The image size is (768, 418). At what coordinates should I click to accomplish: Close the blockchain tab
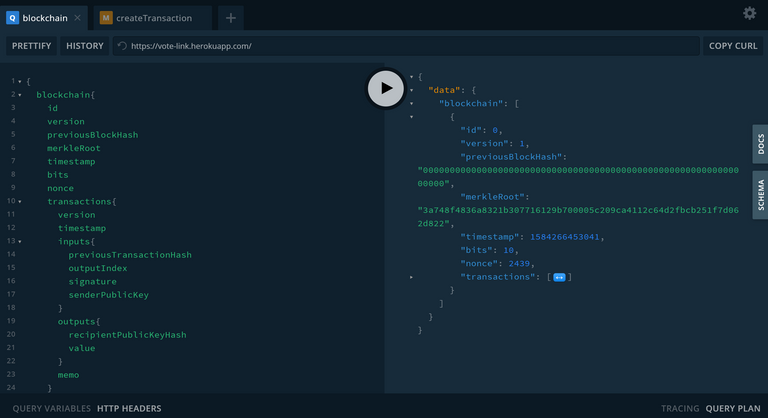[x=77, y=18]
